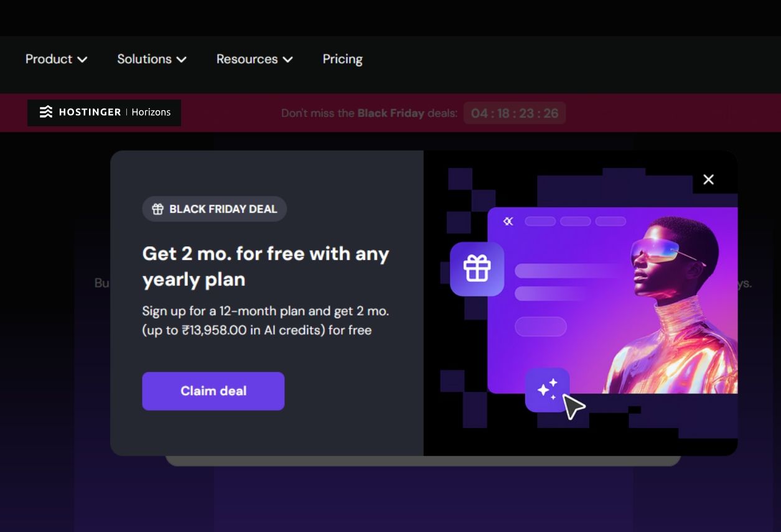
Task: Click the chevron next to Product
Action: click(x=82, y=60)
